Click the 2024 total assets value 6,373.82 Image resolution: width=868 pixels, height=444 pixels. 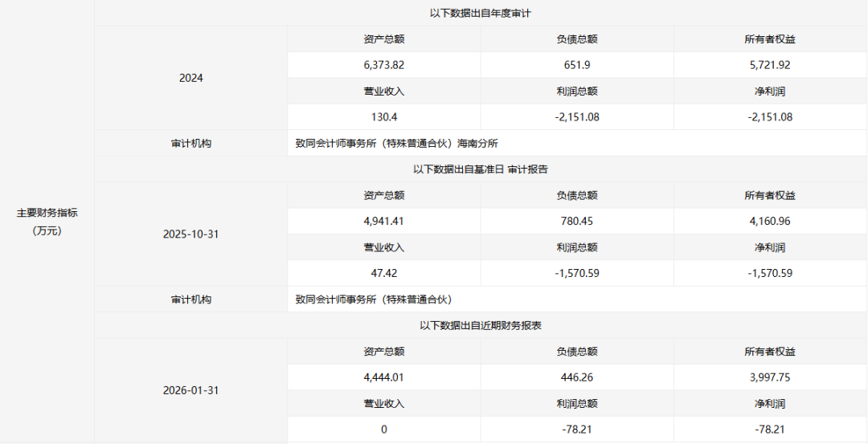coord(383,65)
